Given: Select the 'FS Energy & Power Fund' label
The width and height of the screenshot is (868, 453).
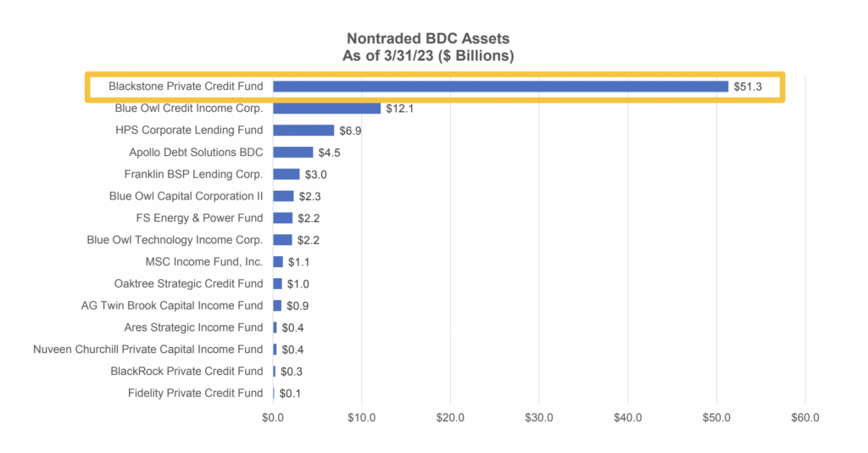Looking at the screenshot, I should pos(199,218).
